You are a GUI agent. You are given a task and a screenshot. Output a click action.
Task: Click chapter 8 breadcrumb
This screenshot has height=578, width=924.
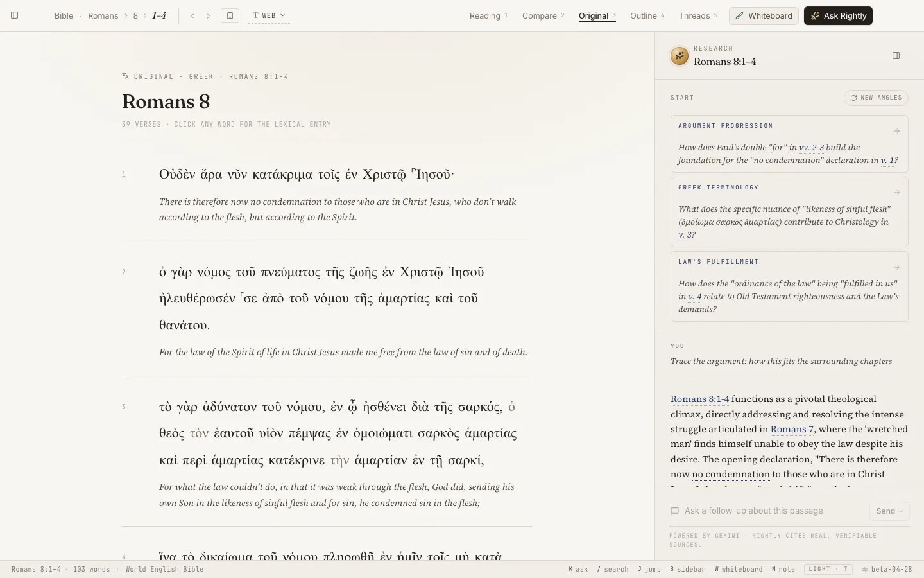(x=135, y=15)
